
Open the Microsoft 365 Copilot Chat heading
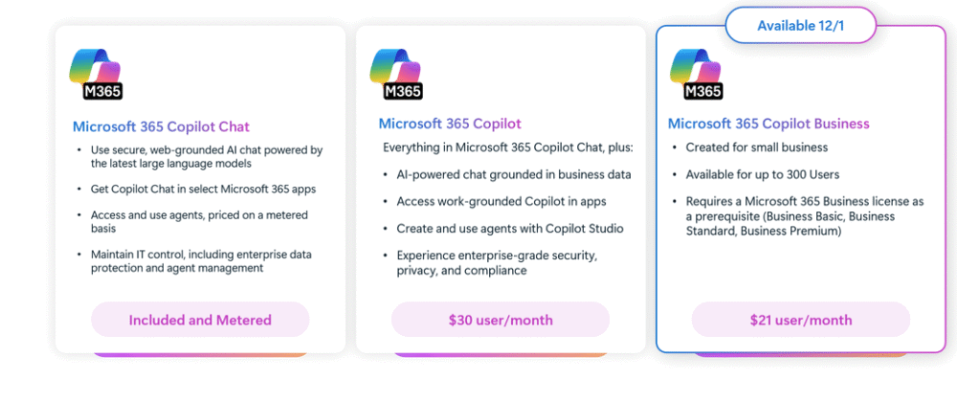click(x=161, y=126)
